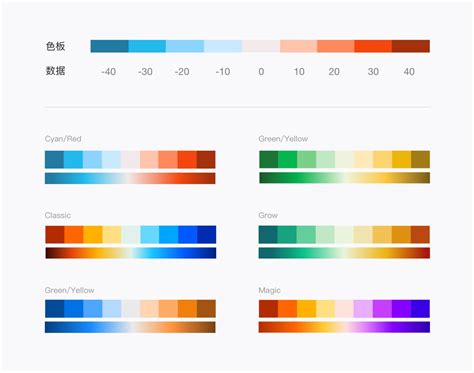Select the bright orange swatch in Classic palette
This screenshot has width=474, height=373.
pyautogui.click(x=74, y=235)
